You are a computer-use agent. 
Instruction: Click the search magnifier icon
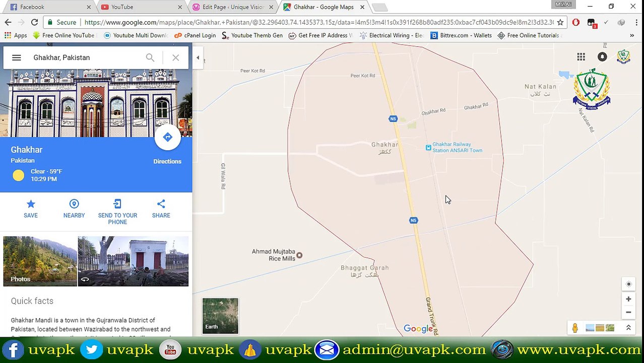point(150,57)
